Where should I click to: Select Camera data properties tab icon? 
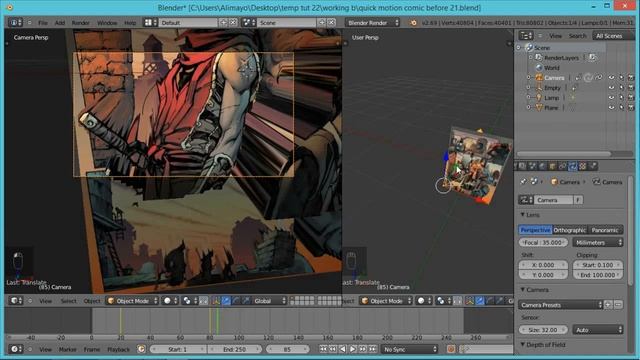tap(573, 166)
